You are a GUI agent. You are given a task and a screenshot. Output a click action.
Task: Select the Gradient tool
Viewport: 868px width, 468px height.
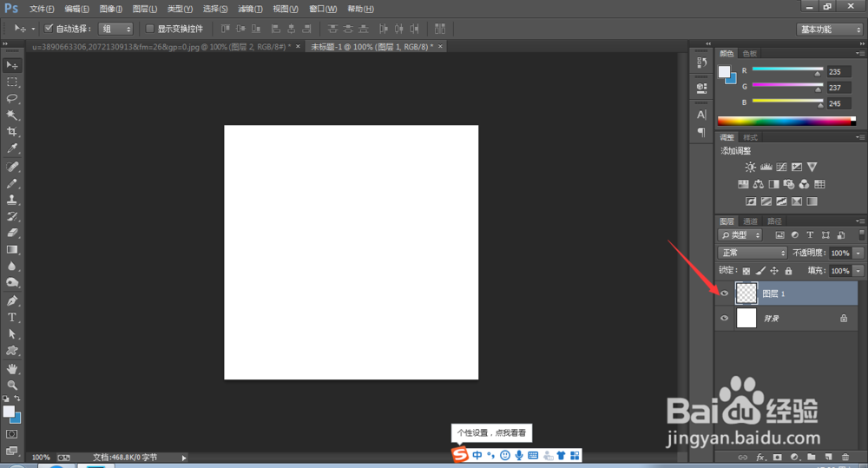coord(11,250)
